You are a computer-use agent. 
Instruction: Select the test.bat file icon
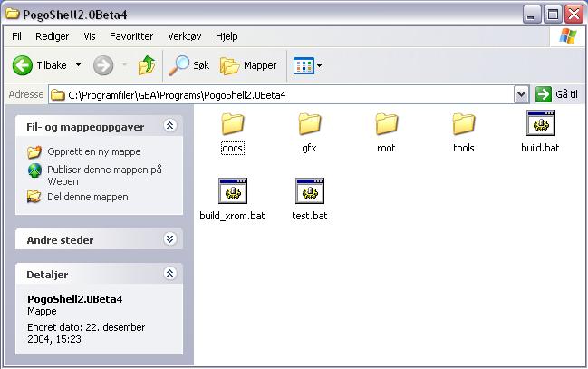tap(309, 191)
